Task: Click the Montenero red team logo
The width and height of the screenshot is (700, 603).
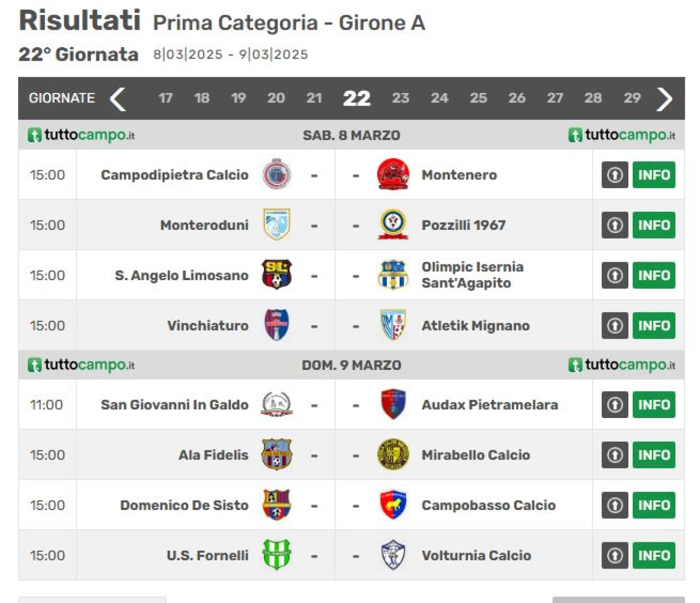Action: coord(393,175)
